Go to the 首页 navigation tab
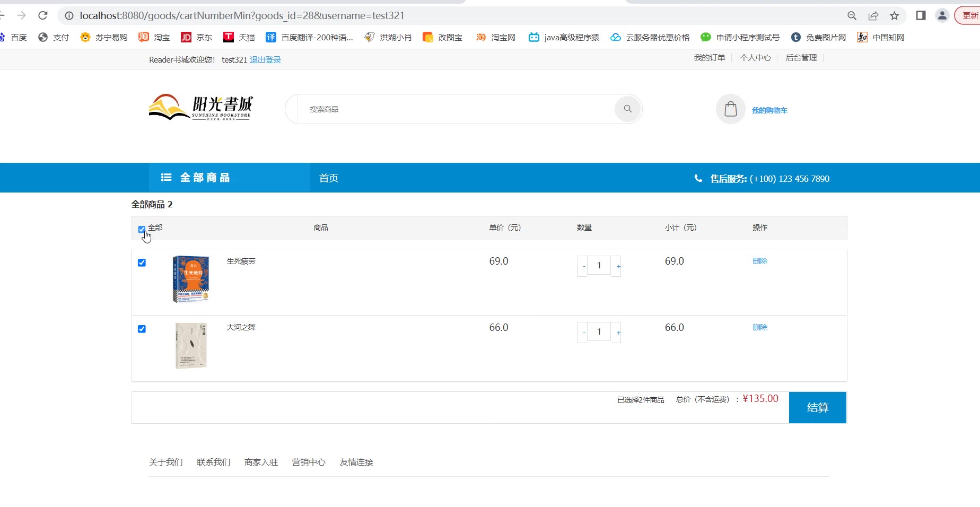 (x=329, y=178)
